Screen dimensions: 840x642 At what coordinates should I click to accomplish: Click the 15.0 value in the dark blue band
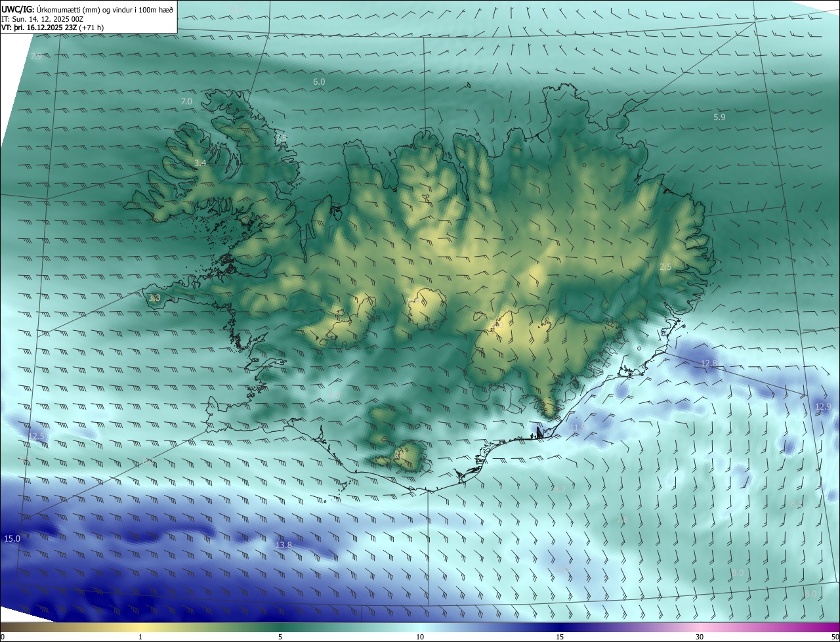click(12, 539)
